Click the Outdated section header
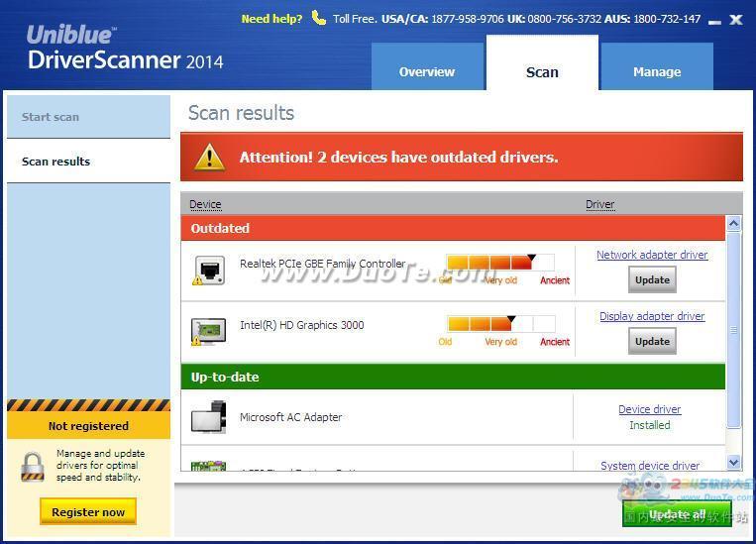 pyautogui.click(x=453, y=228)
